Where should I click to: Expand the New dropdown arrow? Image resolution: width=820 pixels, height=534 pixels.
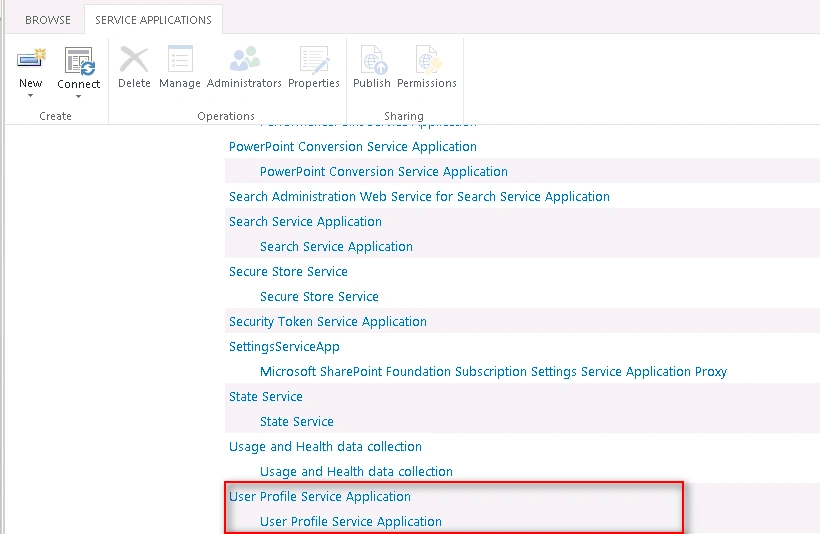[x=30, y=96]
